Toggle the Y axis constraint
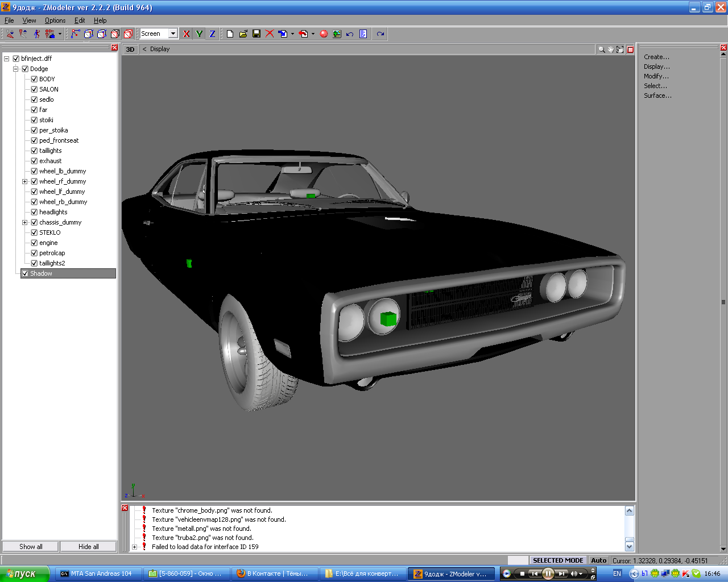This screenshot has width=728, height=582. click(199, 34)
